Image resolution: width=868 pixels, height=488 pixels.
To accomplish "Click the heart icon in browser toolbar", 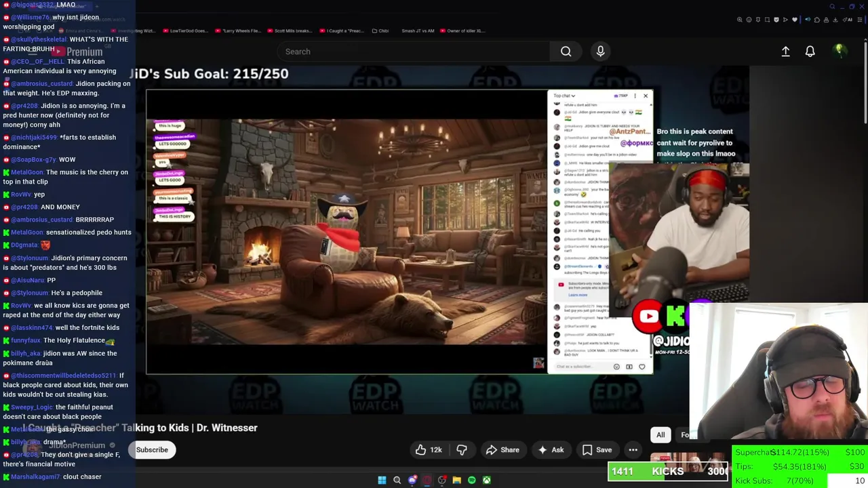I will point(795,20).
